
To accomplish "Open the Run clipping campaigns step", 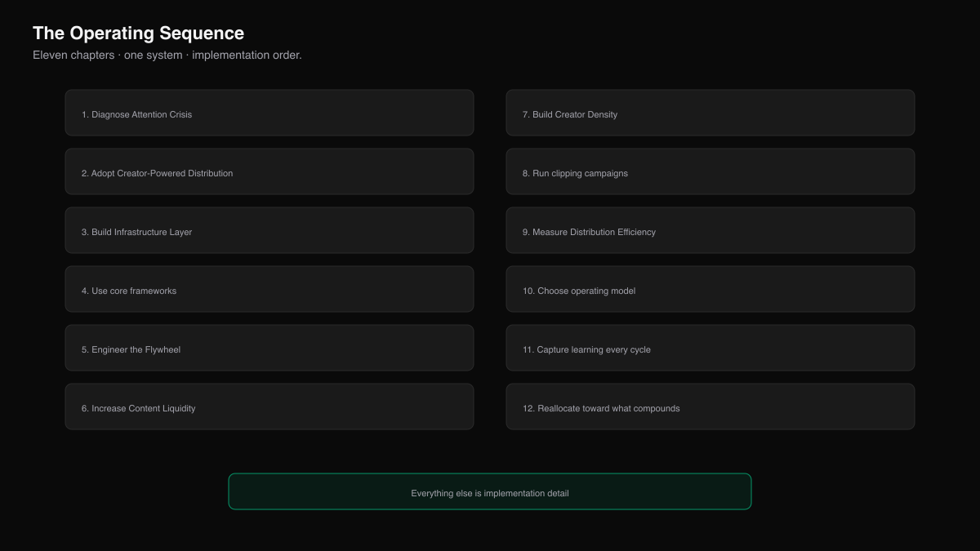I will [710, 171].
